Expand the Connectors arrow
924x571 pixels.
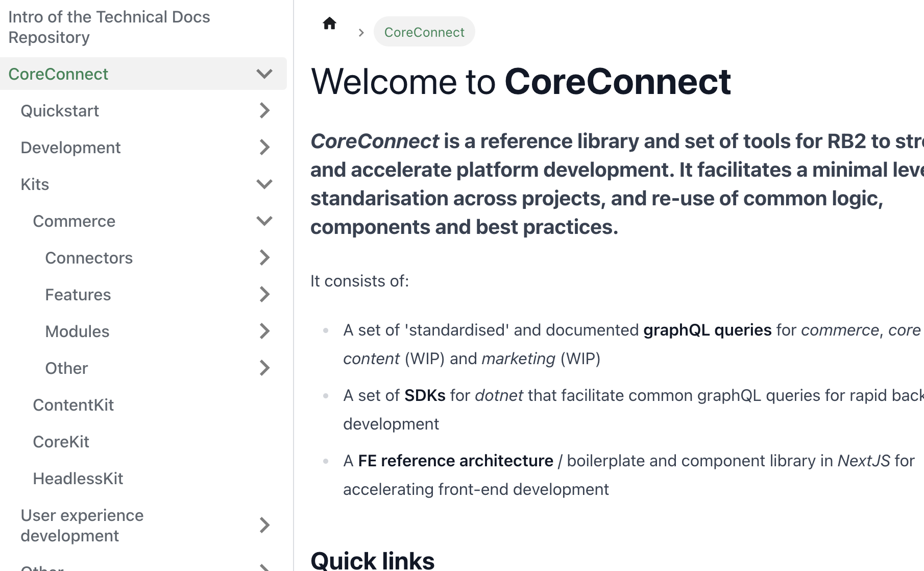tap(264, 258)
